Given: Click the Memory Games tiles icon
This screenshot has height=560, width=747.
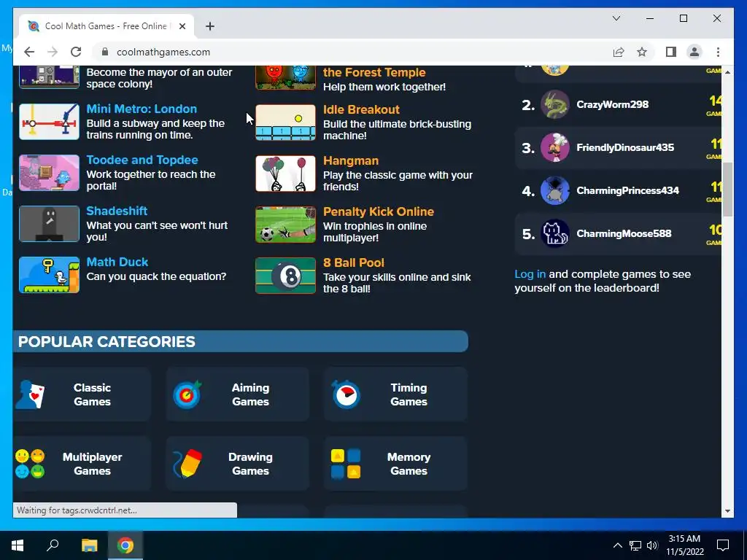Looking at the screenshot, I should coord(345,463).
